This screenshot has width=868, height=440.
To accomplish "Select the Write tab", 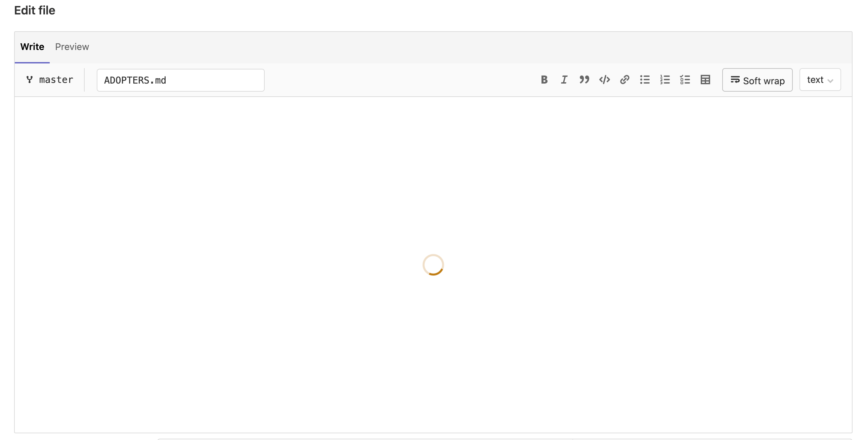I will click(x=32, y=47).
